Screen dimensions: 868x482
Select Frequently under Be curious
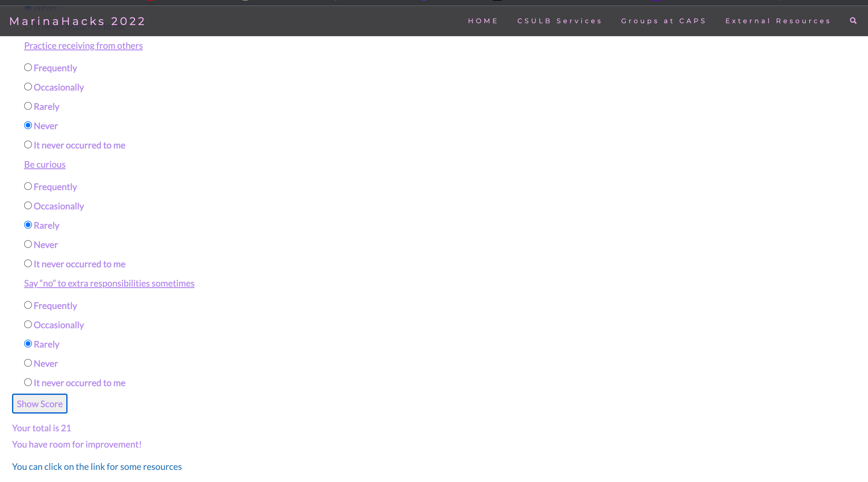pyautogui.click(x=28, y=186)
